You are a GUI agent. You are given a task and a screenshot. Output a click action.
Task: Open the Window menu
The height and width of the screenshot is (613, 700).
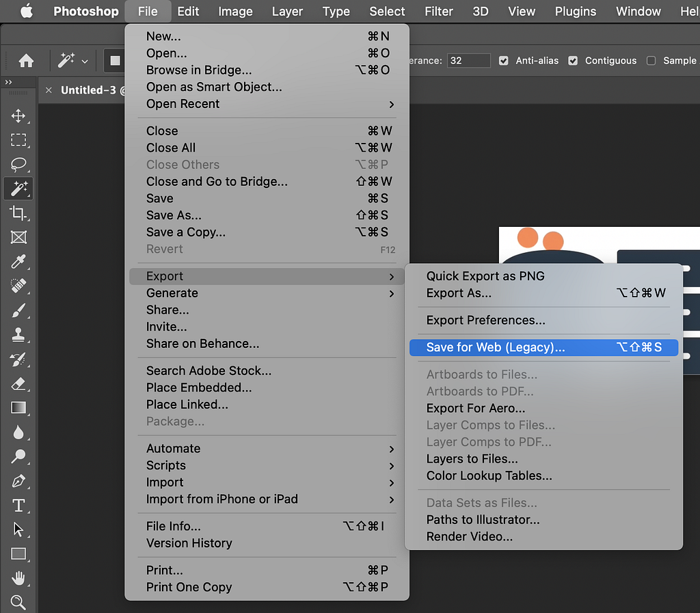[x=638, y=11]
